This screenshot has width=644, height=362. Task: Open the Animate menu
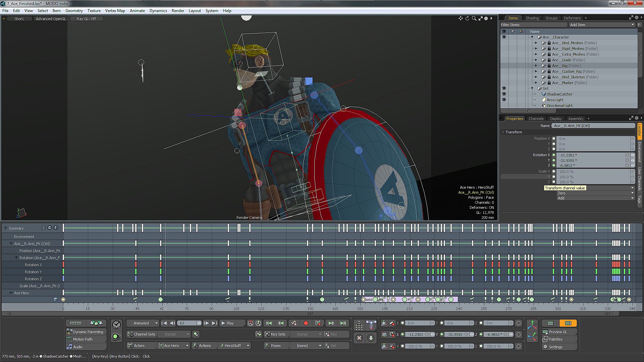137,11
